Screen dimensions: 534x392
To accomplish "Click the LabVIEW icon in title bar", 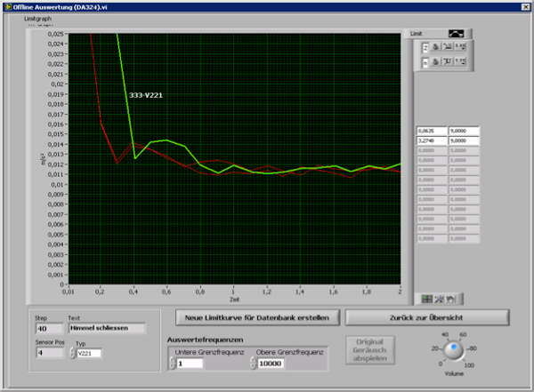I will coord(6,6).
